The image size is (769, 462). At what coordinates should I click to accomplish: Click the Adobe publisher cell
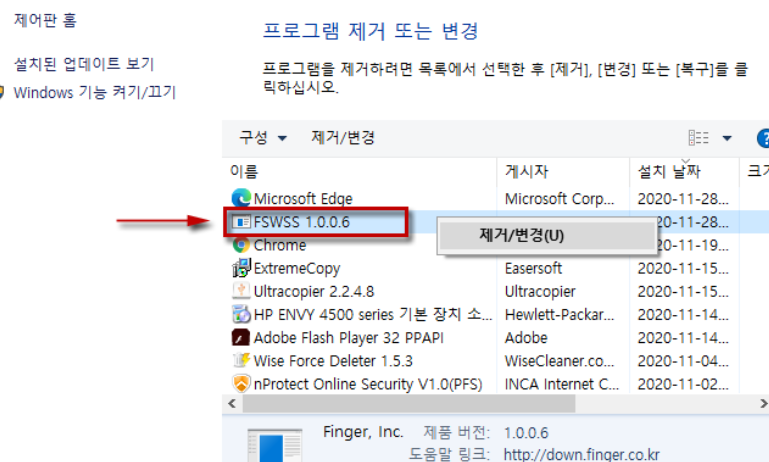(526, 337)
